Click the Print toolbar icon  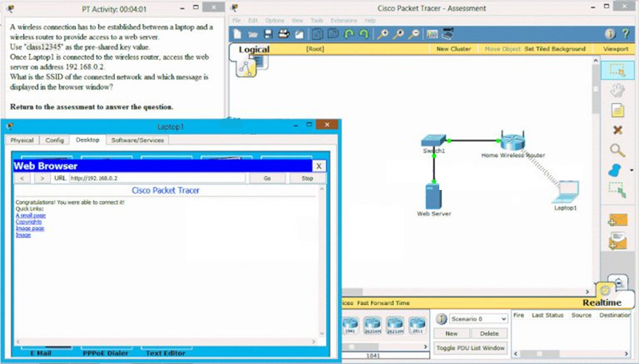tap(284, 34)
